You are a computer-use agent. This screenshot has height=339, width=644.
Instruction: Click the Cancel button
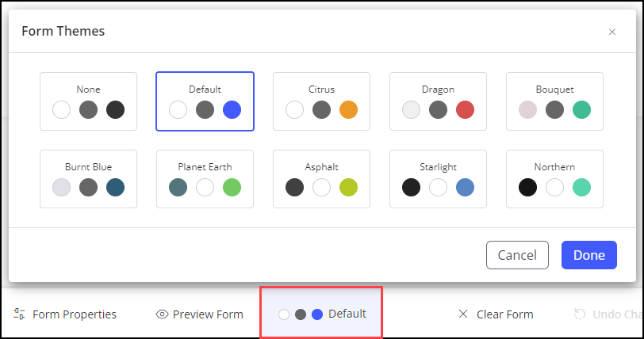[517, 255]
